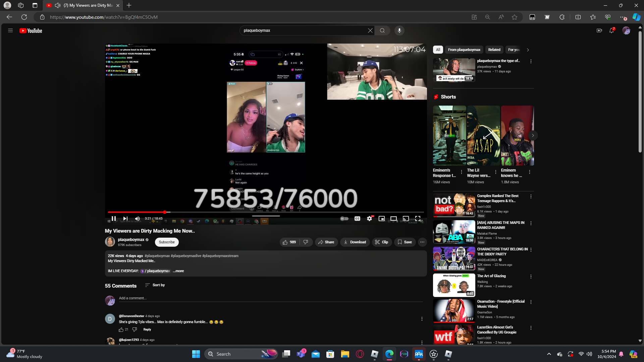
Task: Click the #plaqueboymaxlive hashtag link
Action: [x=186, y=256]
